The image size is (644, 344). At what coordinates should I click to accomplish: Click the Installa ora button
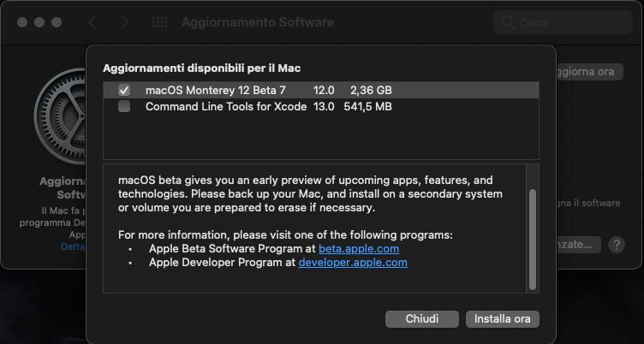tap(503, 319)
